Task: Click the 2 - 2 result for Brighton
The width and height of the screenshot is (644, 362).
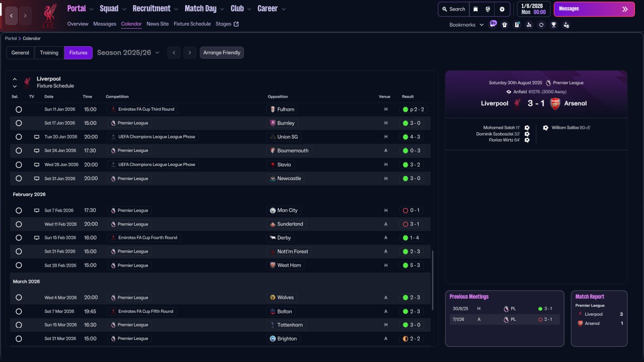Action: tap(412, 339)
